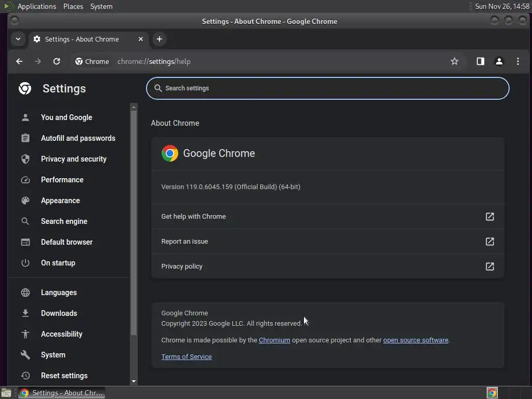Click the forward navigation arrow
Viewport: 532px width, 399px height.
38,61
